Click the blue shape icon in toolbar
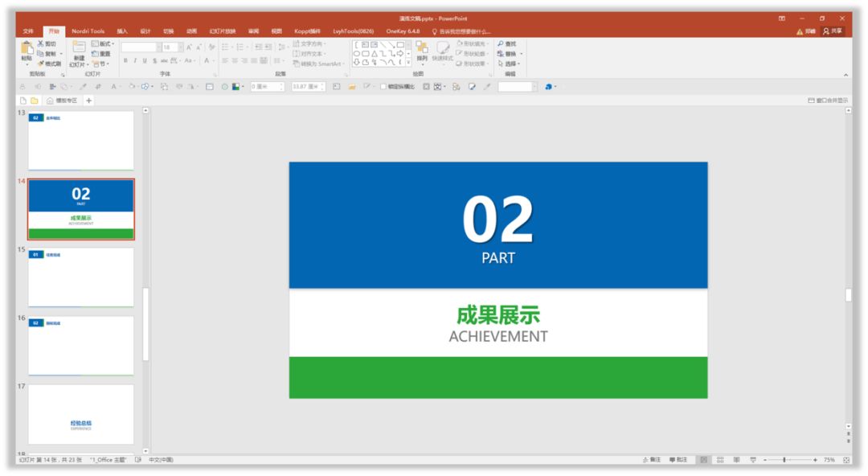This screenshot has width=868, height=476. click(x=549, y=87)
